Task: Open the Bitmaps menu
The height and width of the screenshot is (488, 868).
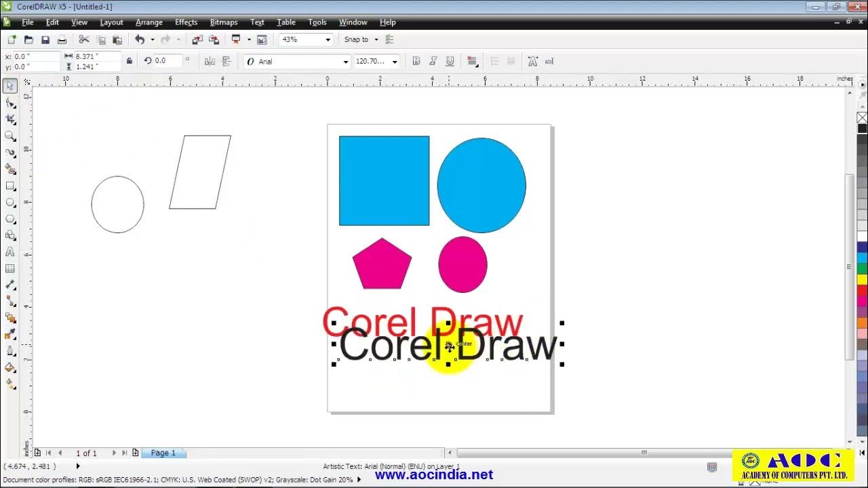Action: click(x=224, y=22)
